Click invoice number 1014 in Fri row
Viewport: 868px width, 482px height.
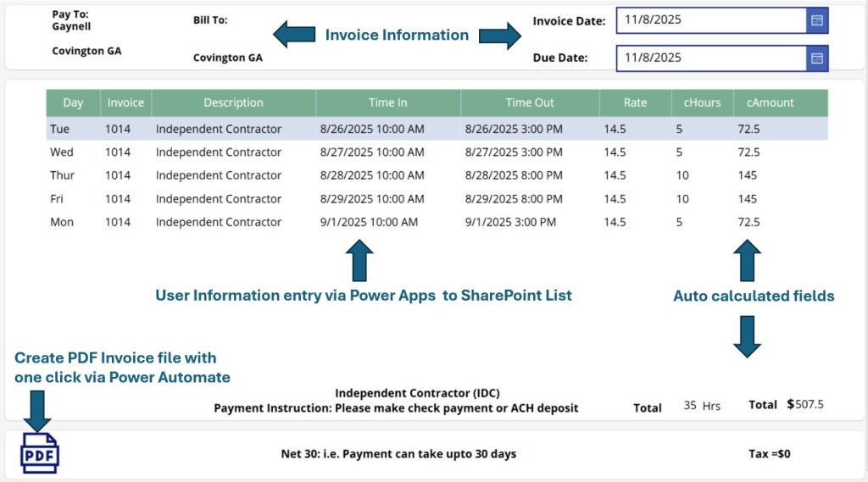[118, 199]
